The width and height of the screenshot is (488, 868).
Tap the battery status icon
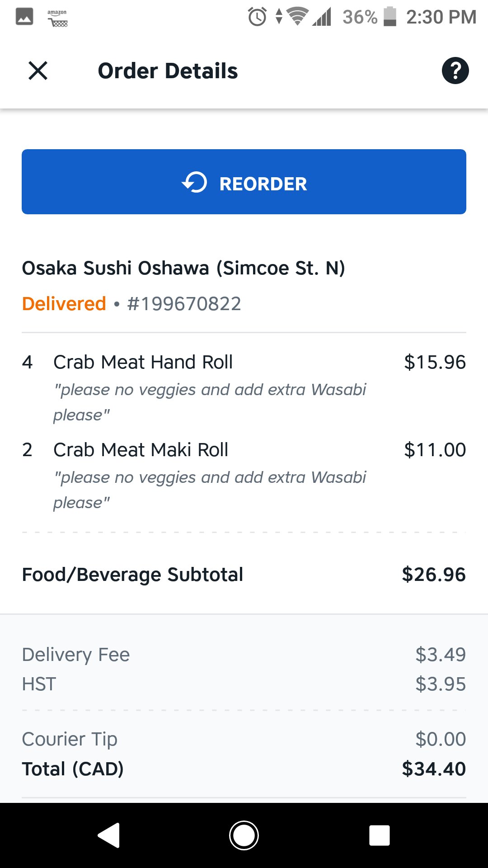pos(390,17)
